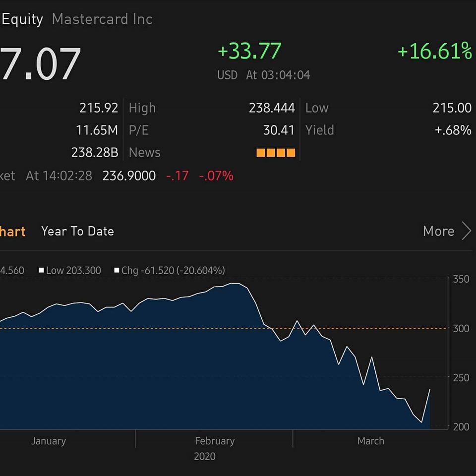
Task: Click the Yield label in stats table
Action: tap(320, 130)
